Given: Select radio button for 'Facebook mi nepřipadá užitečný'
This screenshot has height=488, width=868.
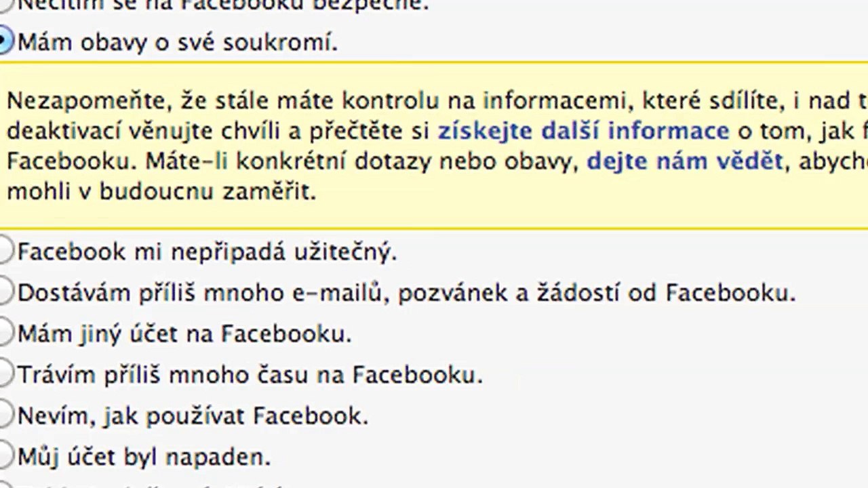Looking at the screenshot, I should [5, 251].
